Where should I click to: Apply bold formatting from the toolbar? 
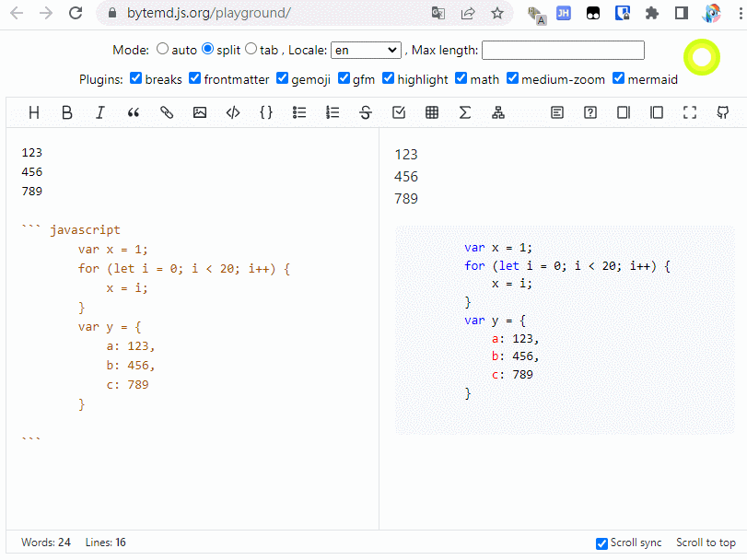[x=67, y=113]
